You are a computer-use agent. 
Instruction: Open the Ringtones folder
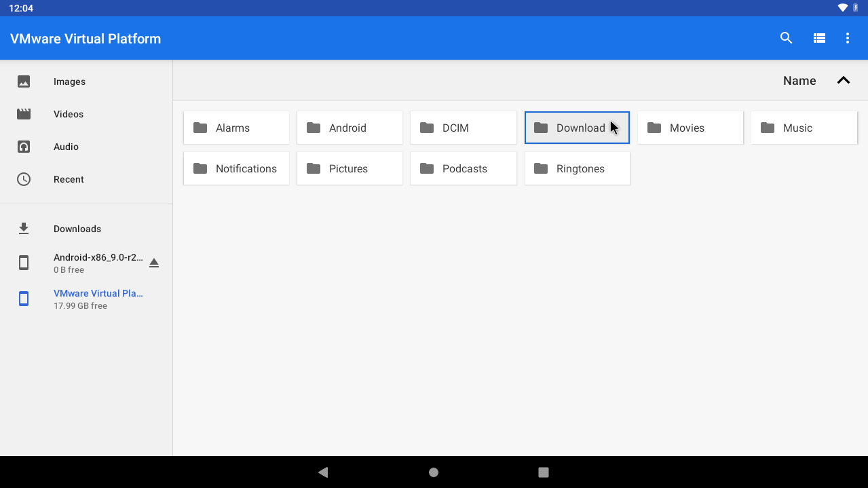[577, 168]
